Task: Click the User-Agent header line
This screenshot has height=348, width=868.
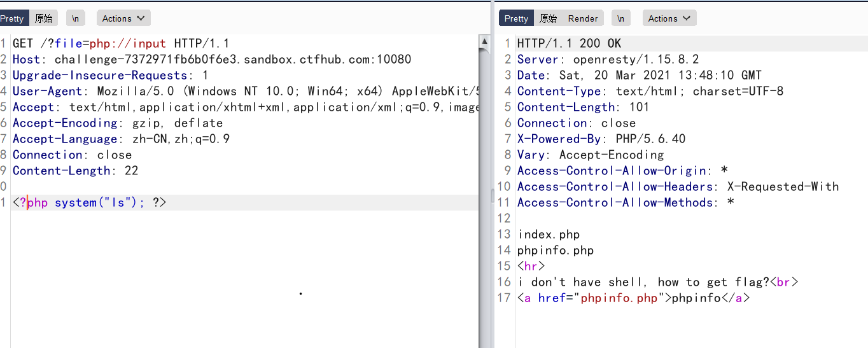Action: 245,91
